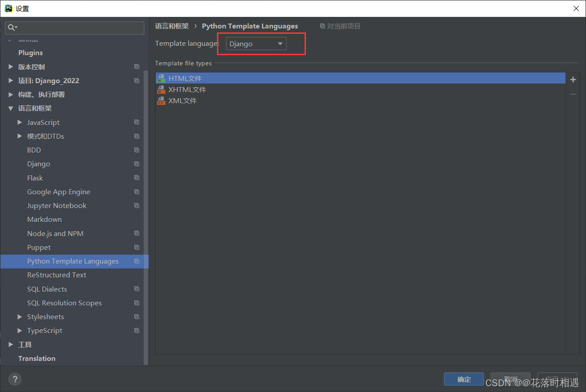Click the XHTML file type icon
The height and width of the screenshot is (392, 586).
coord(161,89)
